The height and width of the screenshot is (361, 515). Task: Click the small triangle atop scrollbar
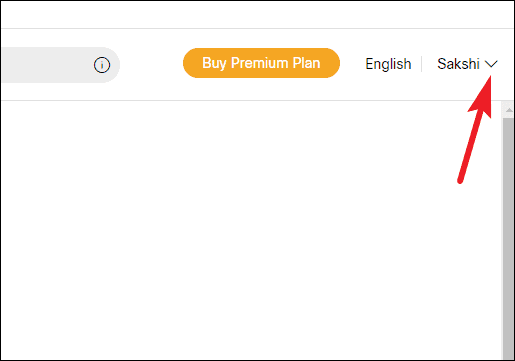509,110
